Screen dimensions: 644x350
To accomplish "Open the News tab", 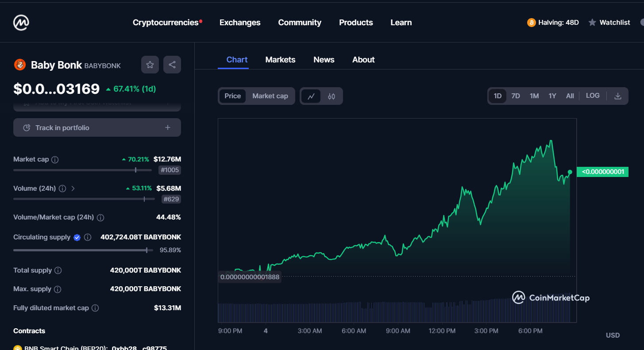I will pyautogui.click(x=324, y=60).
